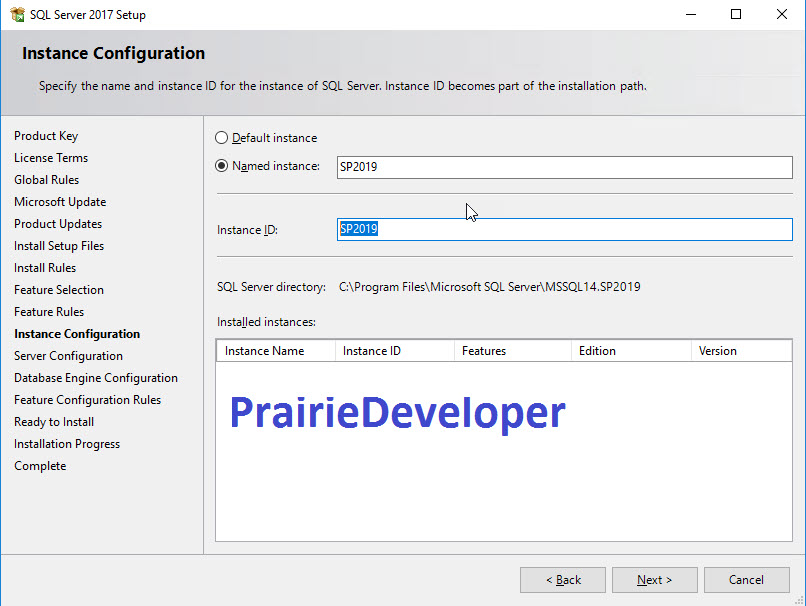
Task: Click the Edition column header
Action: (631, 351)
